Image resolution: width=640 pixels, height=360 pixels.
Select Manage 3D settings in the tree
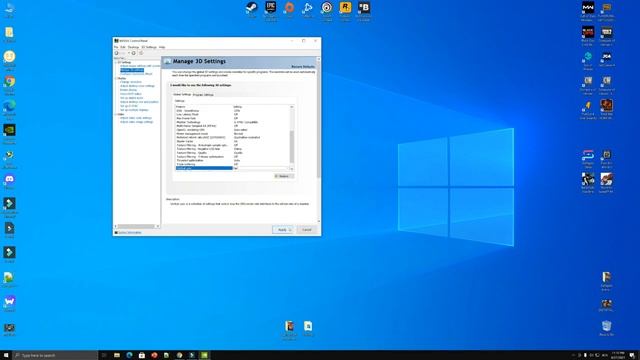click(132, 70)
